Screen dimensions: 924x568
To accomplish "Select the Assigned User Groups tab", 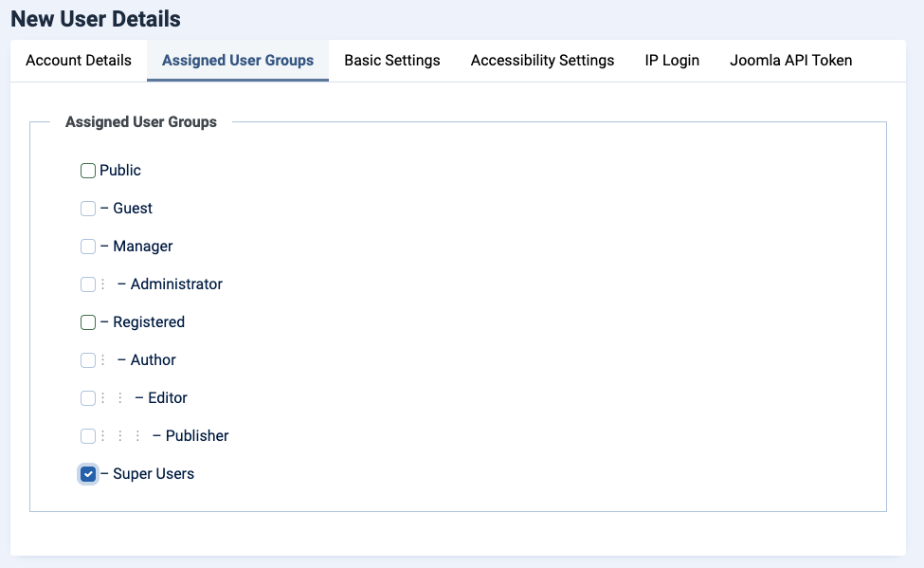I will click(238, 61).
